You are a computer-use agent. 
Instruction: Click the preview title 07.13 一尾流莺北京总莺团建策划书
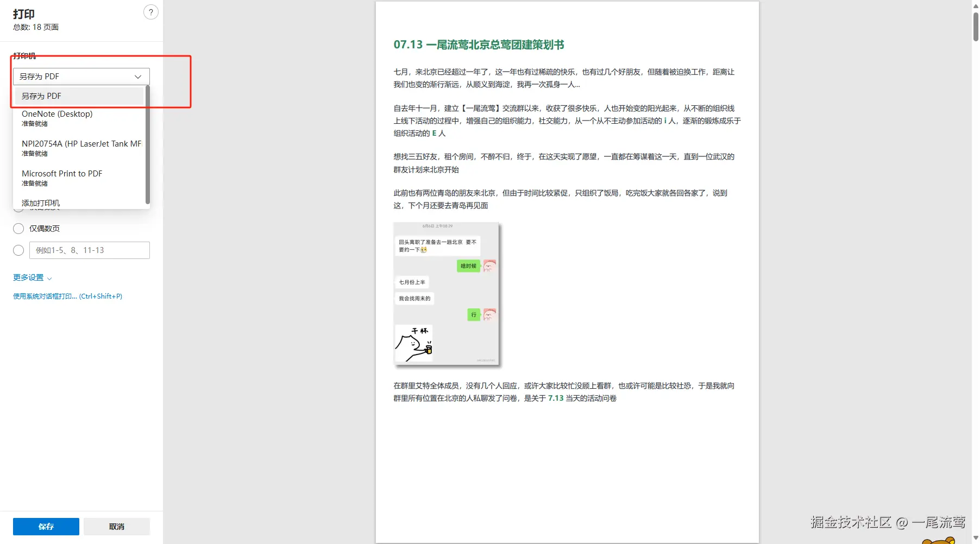[479, 45]
